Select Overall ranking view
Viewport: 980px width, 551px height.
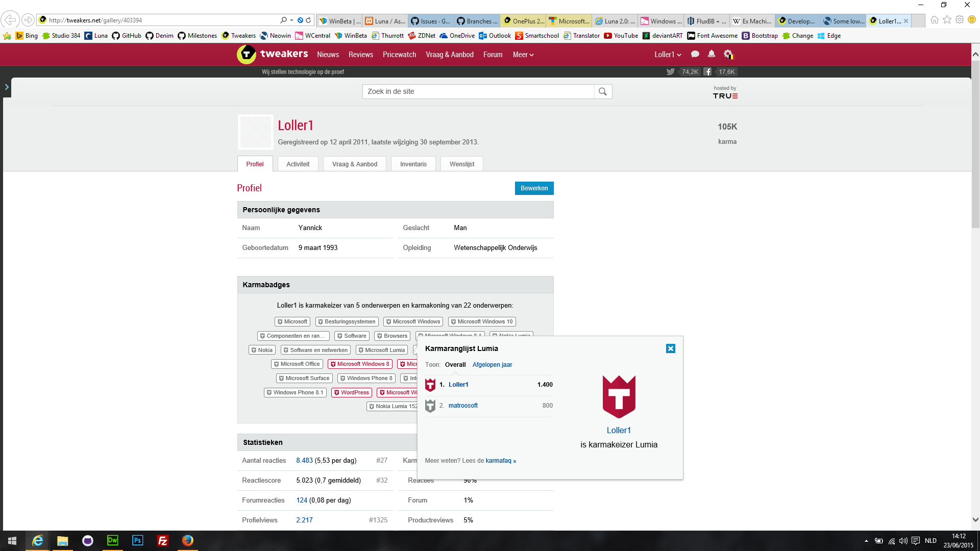click(455, 365)
